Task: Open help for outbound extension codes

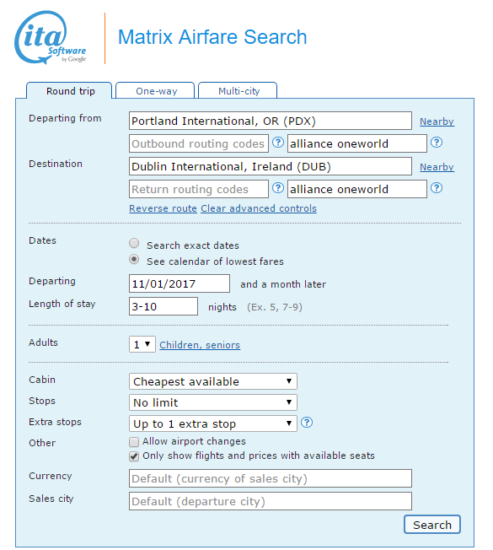Action: [x=437, y=142]
